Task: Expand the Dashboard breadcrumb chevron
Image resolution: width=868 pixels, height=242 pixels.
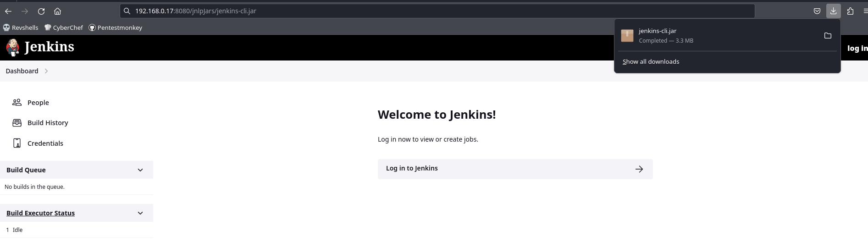Action: click(46, 71)
